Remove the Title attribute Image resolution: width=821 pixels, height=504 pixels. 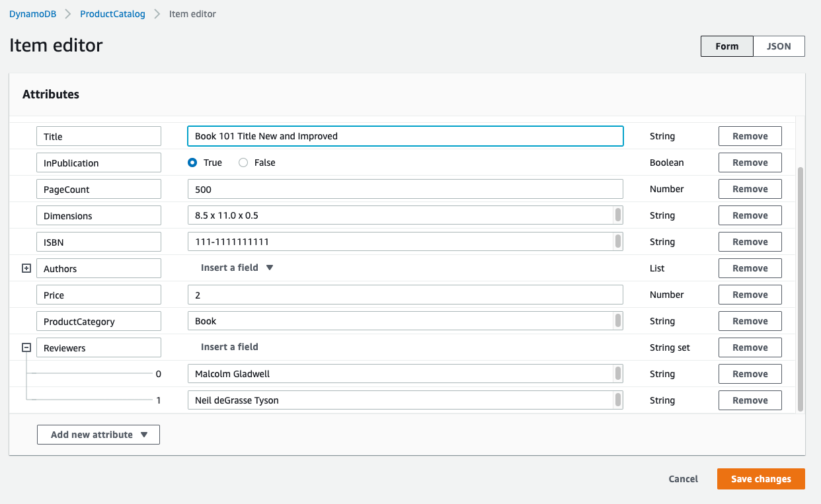click(x=750, y=136)
